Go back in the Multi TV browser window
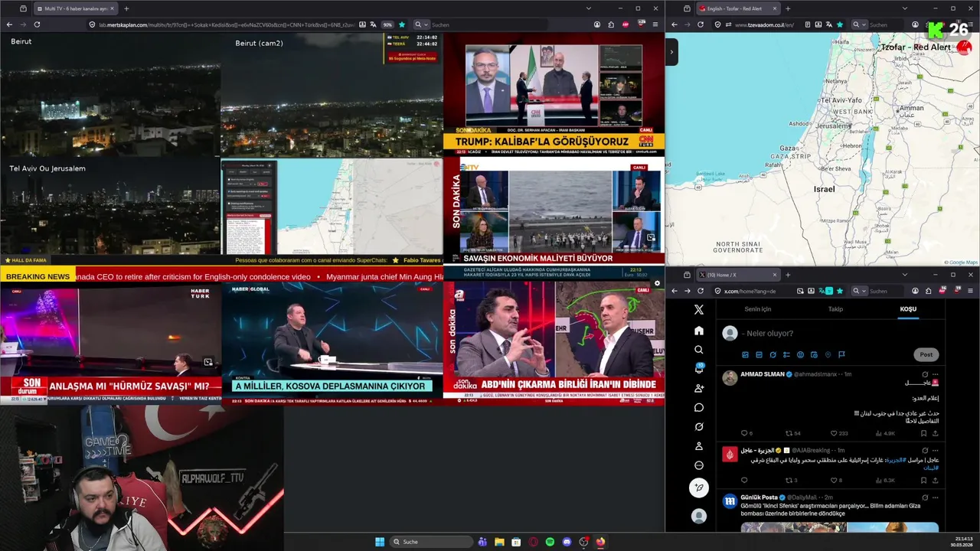The width and height of the screenshot is (980, 551). [9, 24]
